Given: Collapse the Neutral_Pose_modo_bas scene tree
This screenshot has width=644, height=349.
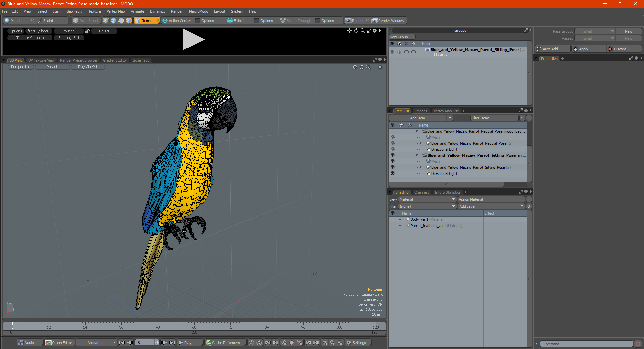Looking at the screenshot, I should point(417,131).
